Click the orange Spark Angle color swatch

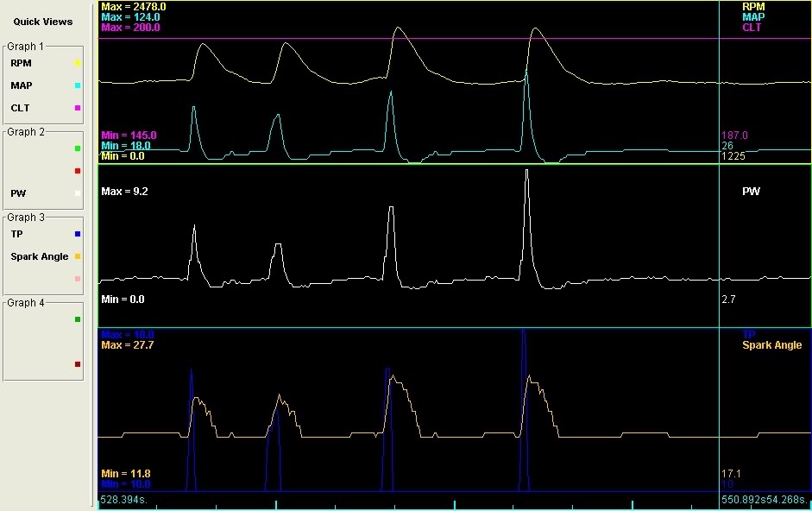click(x=78, y=256)
